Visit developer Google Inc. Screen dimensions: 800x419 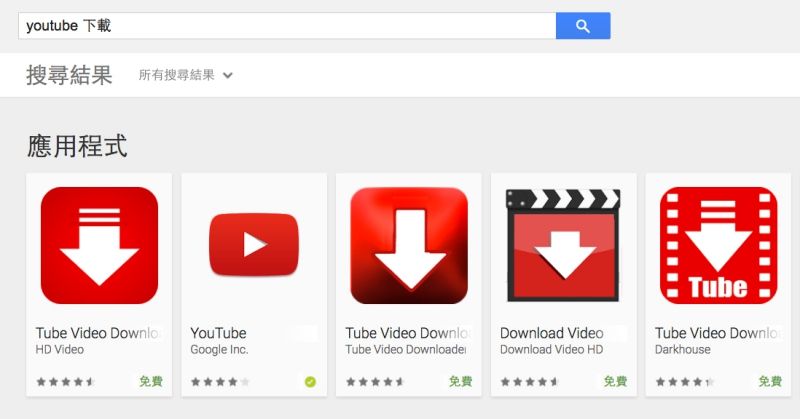[219, 350]
